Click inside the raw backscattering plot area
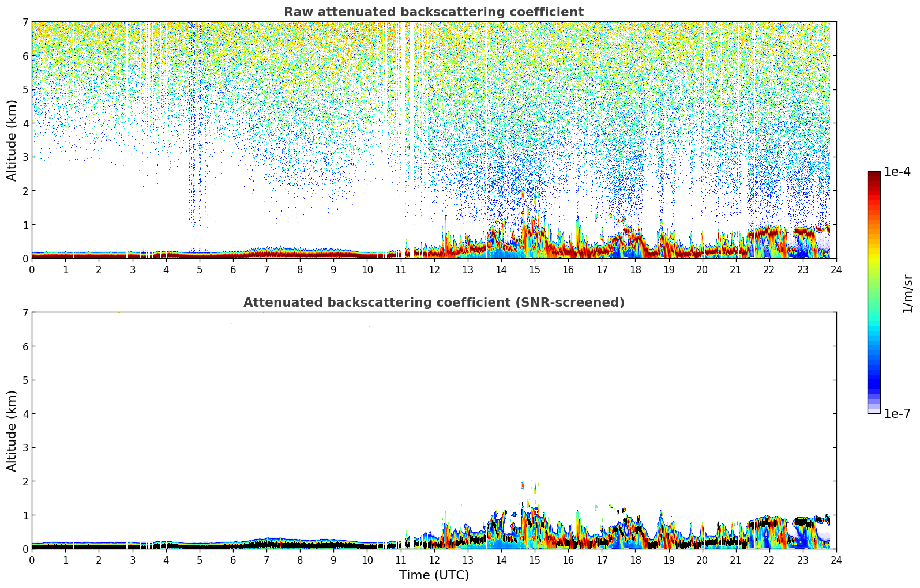 point(434,140)
